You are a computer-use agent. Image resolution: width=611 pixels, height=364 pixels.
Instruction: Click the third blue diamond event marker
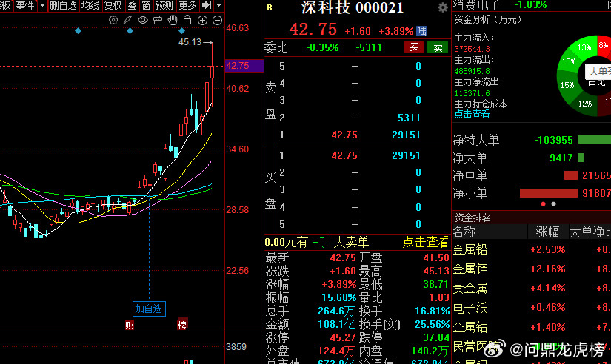point(182,31)
